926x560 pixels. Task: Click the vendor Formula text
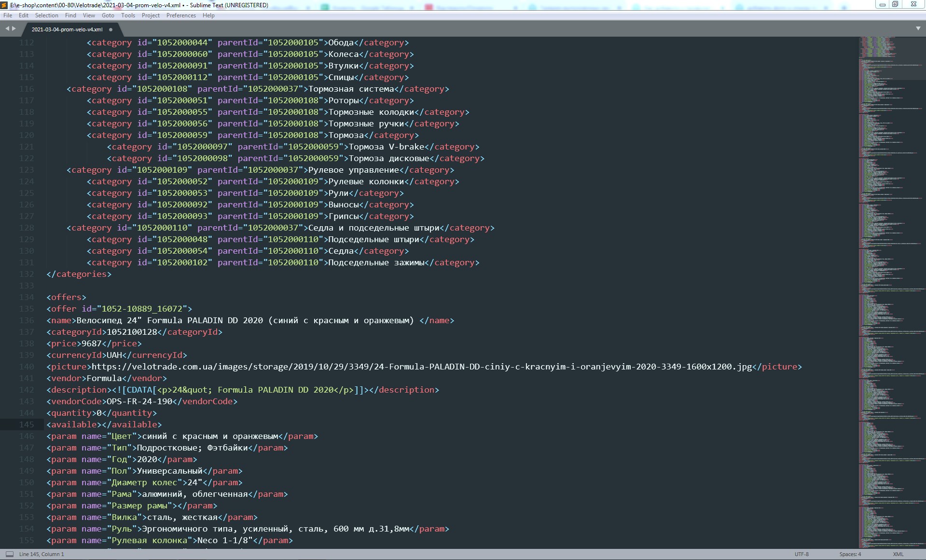(104, 378)
